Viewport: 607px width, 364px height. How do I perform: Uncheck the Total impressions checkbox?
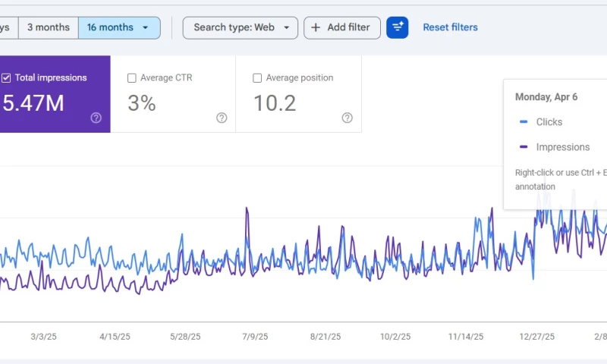6,78
